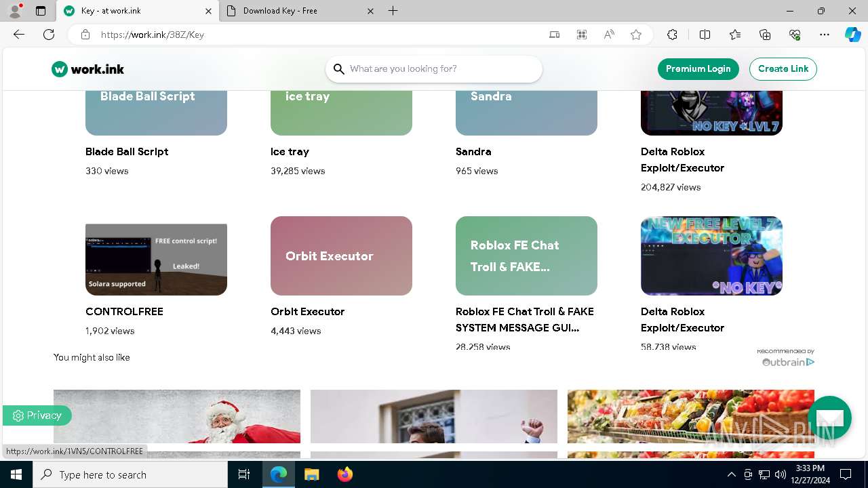This screenshot has height=488, width=868.
Task: Open the 'NEW FREE LEVEL 7 EXECUTOR' thumbnail
Action: (711, 256)
